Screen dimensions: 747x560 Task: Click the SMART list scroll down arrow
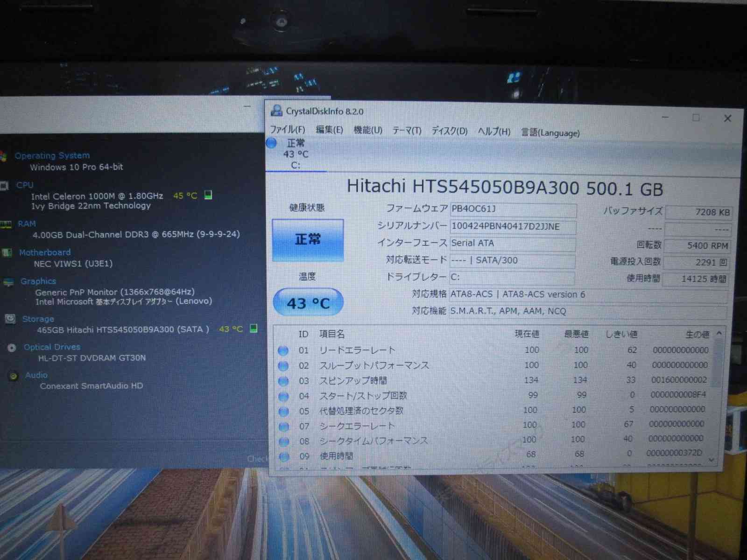(712, 460)
